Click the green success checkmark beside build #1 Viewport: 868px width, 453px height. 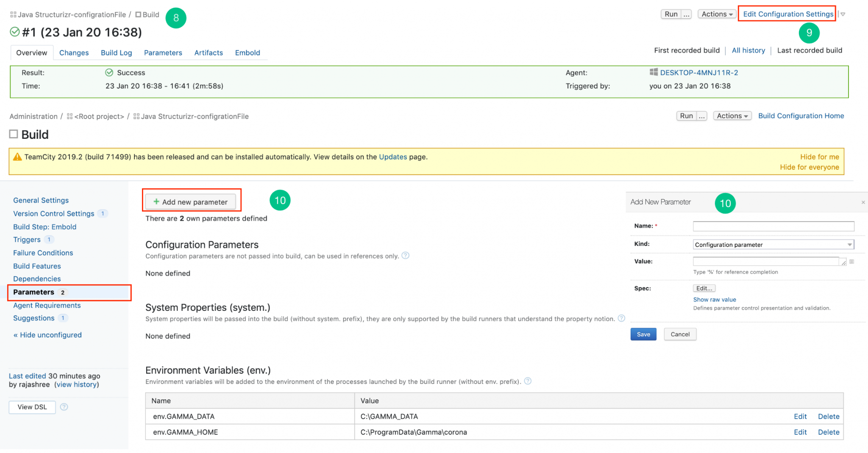coord(15,32)
